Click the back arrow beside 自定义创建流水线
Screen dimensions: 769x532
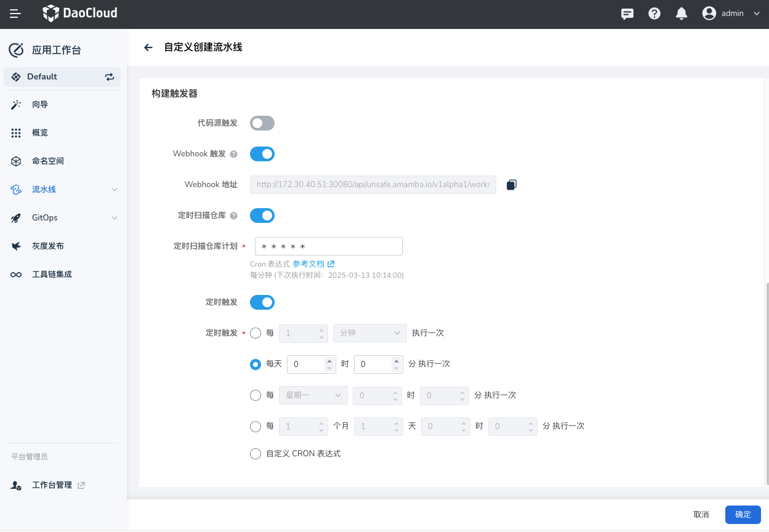coord(148,47)
